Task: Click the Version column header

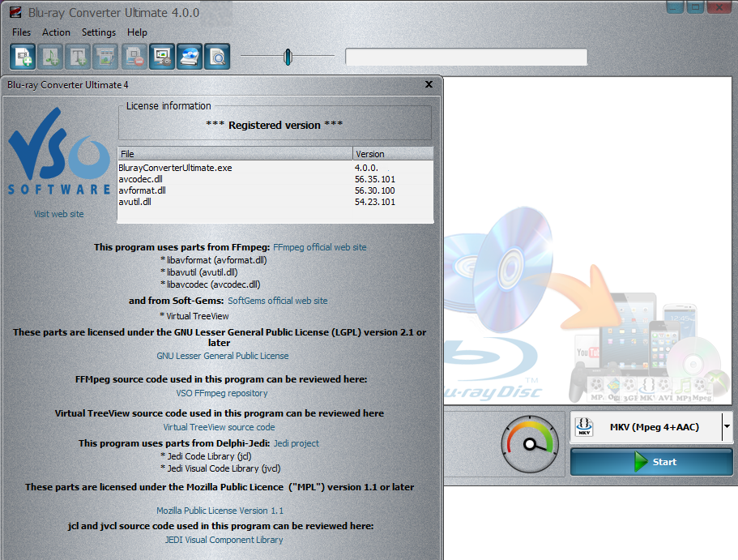Action: [x=393, y=154]
